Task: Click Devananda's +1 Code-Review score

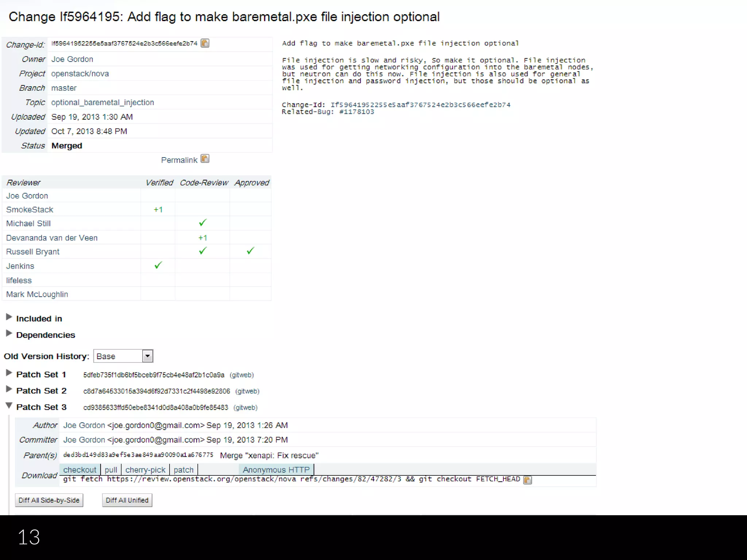Action: point(203,238)
